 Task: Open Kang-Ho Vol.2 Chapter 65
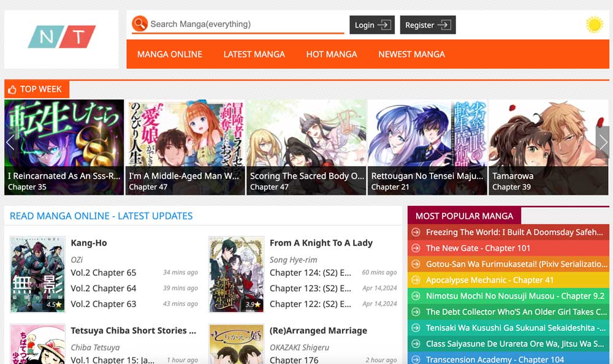pos(104,273)
